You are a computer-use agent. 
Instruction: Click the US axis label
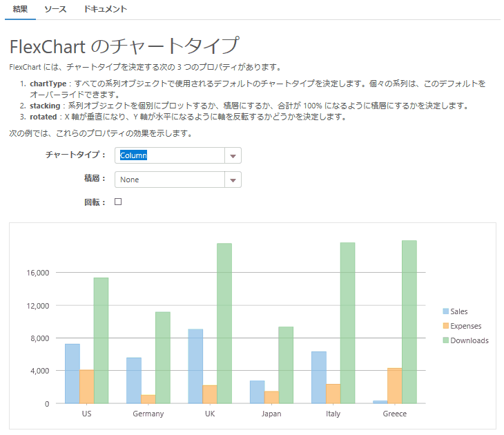click(86, 414)
